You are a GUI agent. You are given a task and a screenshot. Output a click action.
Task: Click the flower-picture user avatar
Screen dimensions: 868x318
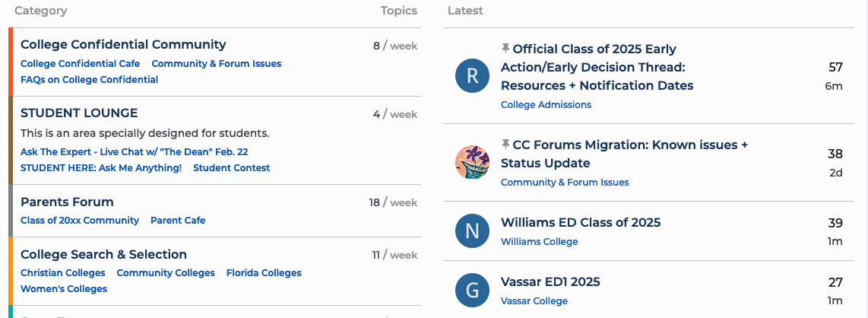pos(473,162)
